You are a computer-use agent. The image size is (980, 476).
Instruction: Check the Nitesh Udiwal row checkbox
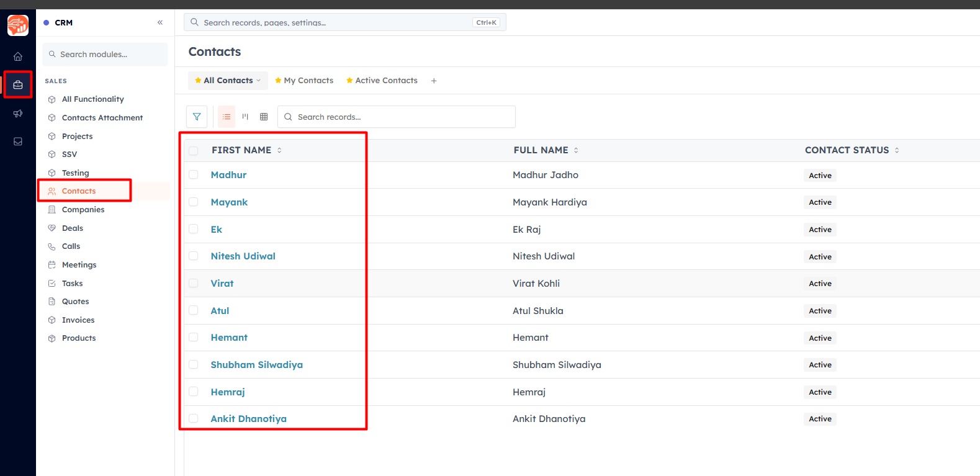[194, 256]
